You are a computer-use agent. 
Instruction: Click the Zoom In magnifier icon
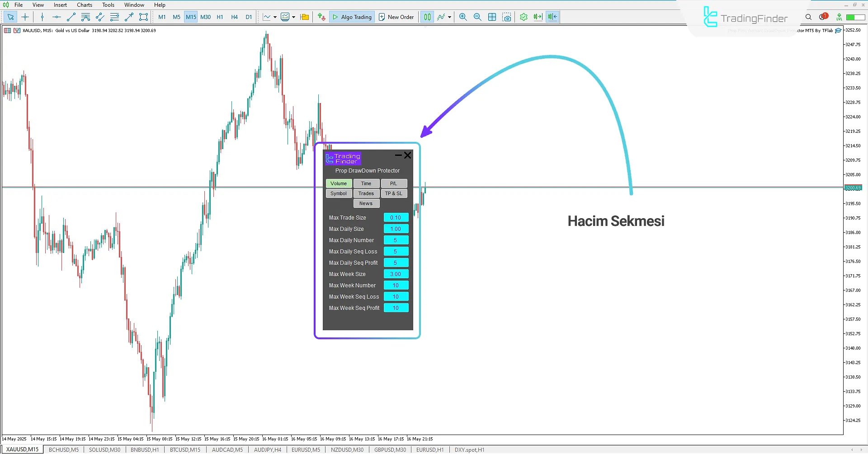pyautogui.click(x=463, y=17)
